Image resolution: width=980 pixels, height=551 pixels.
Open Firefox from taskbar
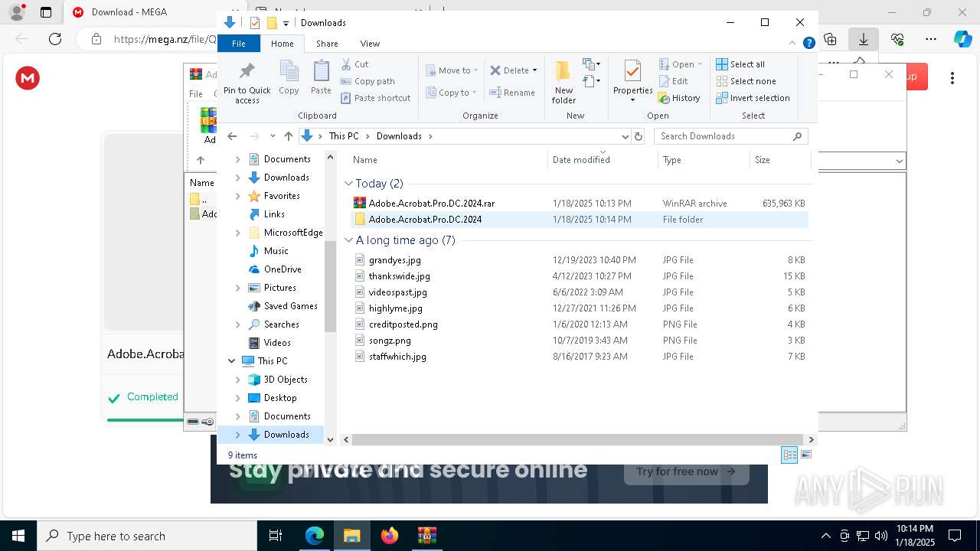[x=390, y=536]
